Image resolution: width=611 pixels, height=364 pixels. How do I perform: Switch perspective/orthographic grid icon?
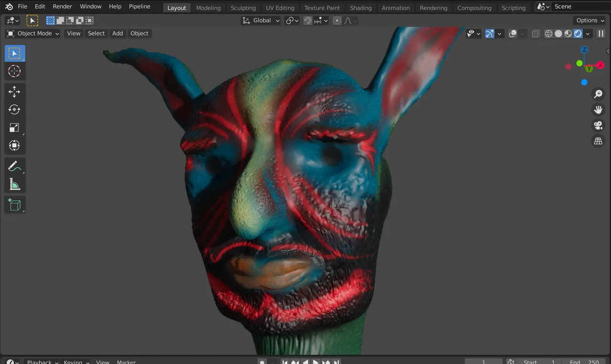pyautogui.click(x=598, y=141)
